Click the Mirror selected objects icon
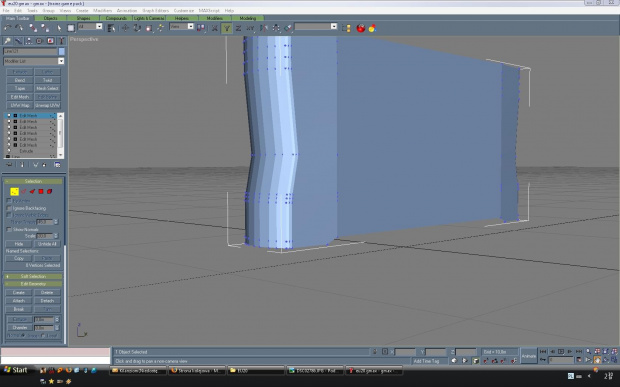The image size is (620, 387). click(264, 28)
